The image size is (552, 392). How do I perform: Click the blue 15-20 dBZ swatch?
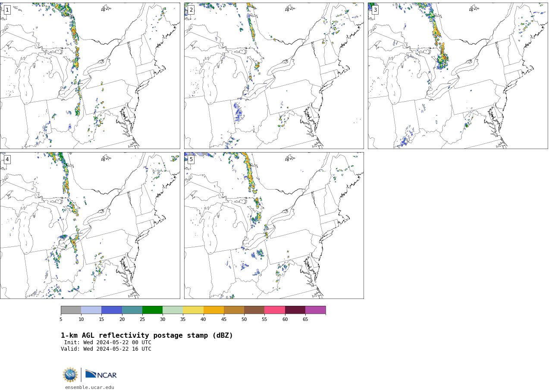click(x=112, y=310)
